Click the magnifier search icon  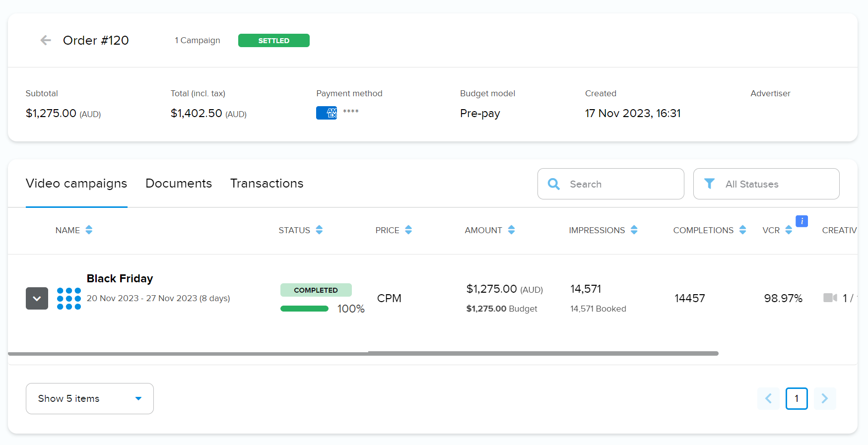tap(554, 184)
